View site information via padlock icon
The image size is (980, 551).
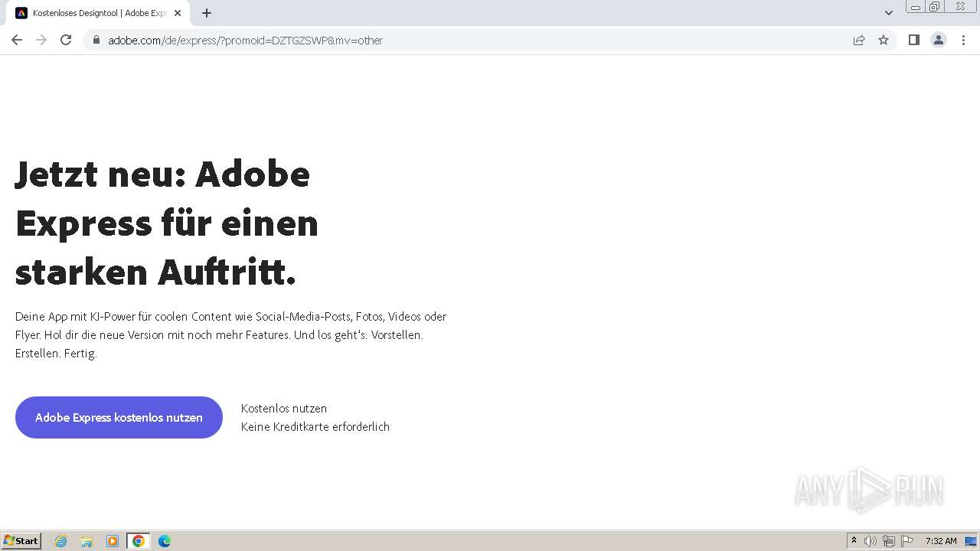click(x=96, y=40)
